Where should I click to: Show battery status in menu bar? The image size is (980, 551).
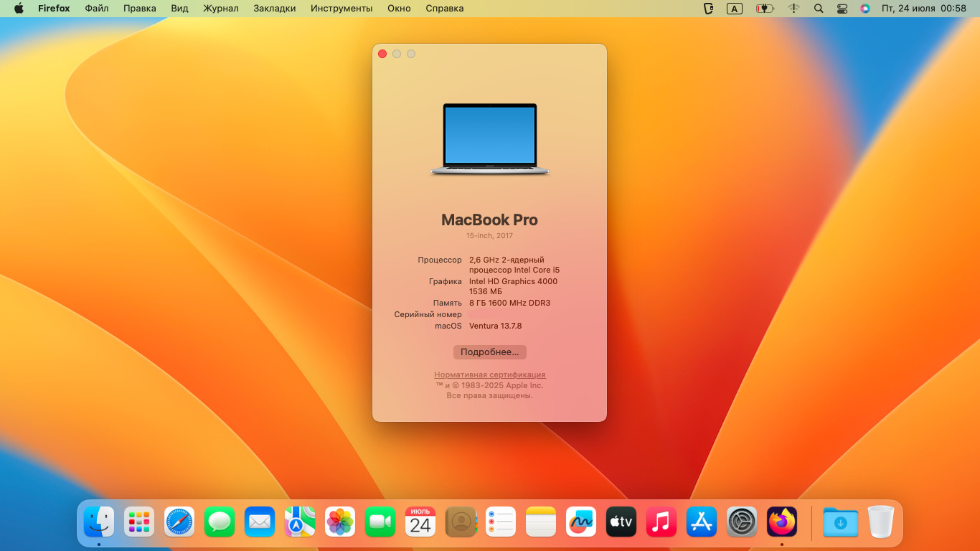pyautogui.click(x=765, y=9)
